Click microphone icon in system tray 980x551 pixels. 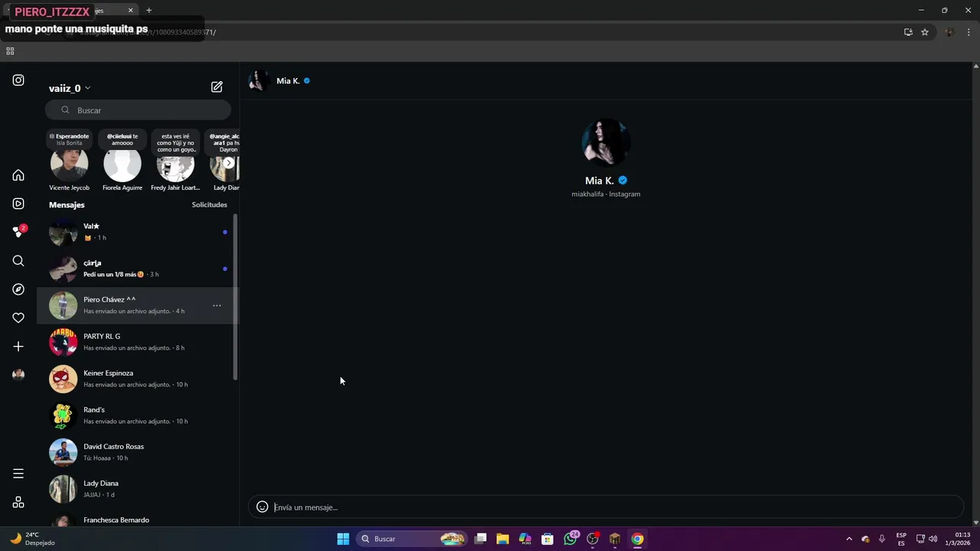[882, 539]
